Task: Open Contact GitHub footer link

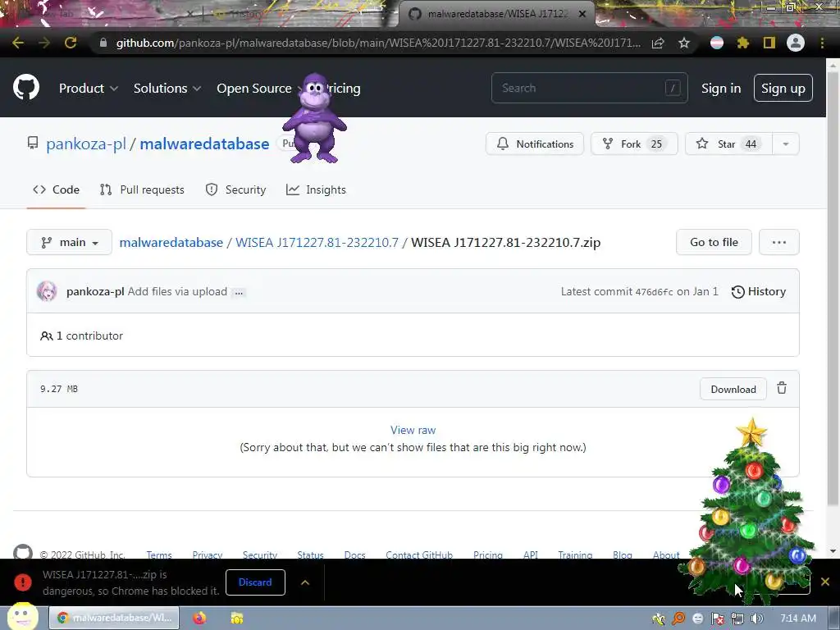Action: tap(419, 555)
